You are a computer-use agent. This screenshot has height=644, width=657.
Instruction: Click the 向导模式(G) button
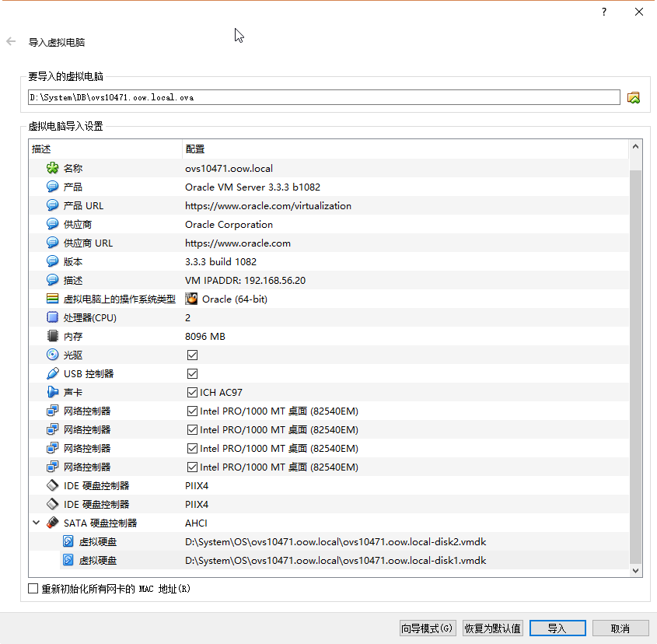[427, 628]
